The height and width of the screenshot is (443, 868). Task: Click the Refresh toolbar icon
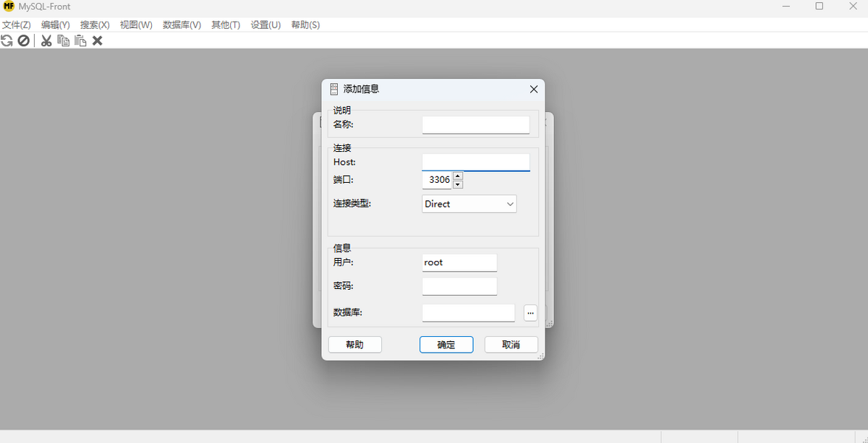7,40
